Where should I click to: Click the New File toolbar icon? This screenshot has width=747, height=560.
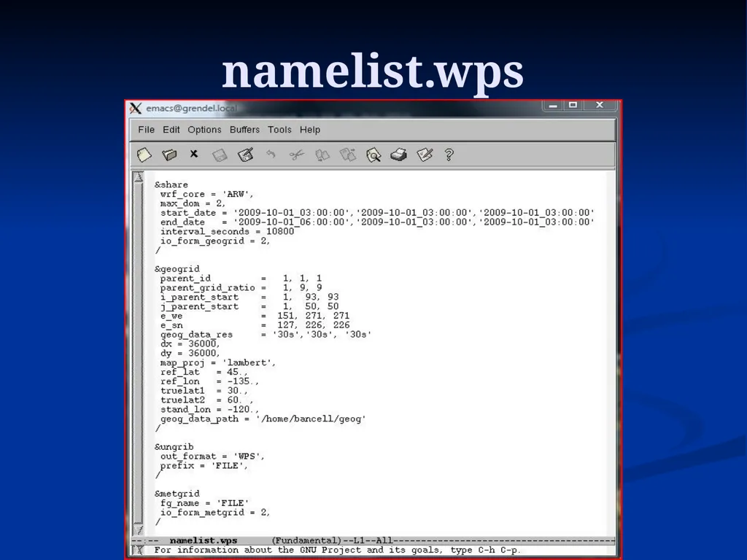coord(144,155)
